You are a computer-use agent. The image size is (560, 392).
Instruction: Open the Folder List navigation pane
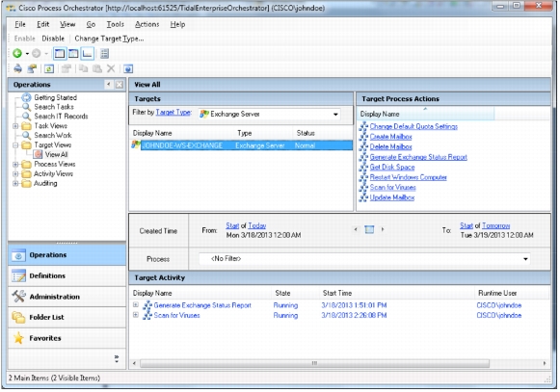pos(67,318)
